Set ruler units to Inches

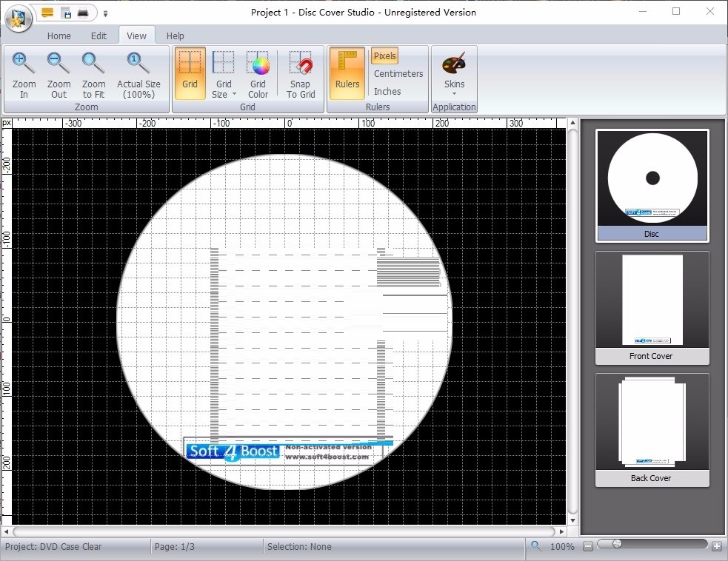(x=387, y=90)
